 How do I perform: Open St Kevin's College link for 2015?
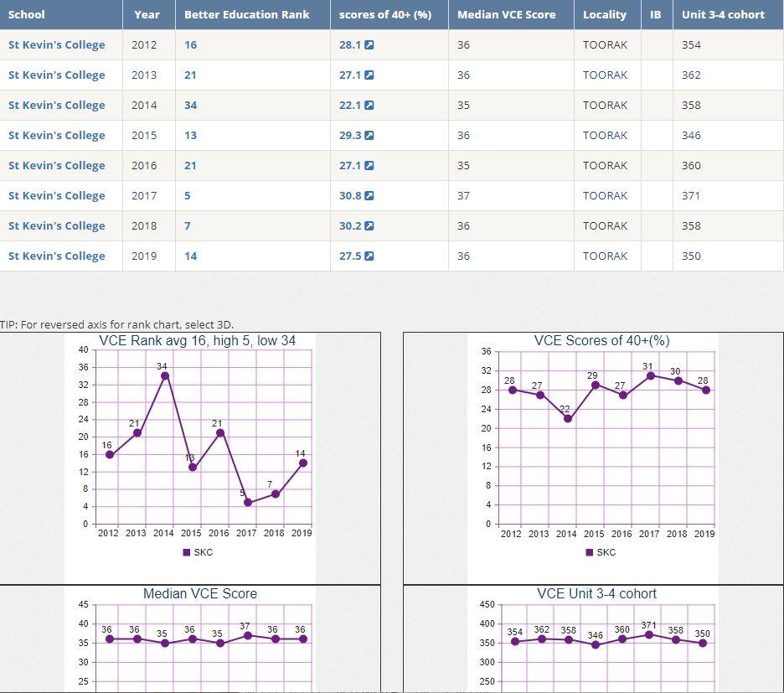pyautogui.click(x=56, y=136)
